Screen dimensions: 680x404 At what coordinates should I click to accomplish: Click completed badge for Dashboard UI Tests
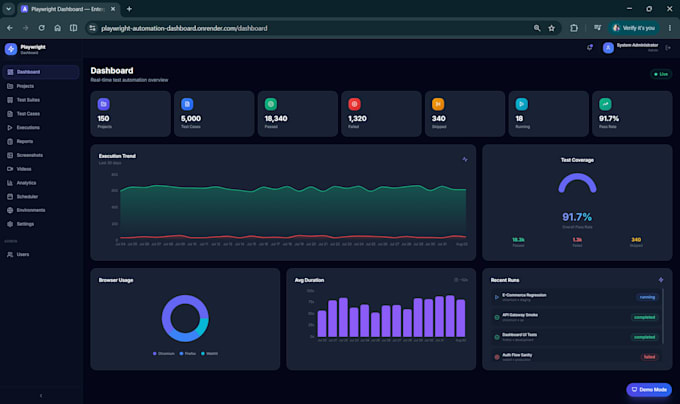click(x=644, y=337)
